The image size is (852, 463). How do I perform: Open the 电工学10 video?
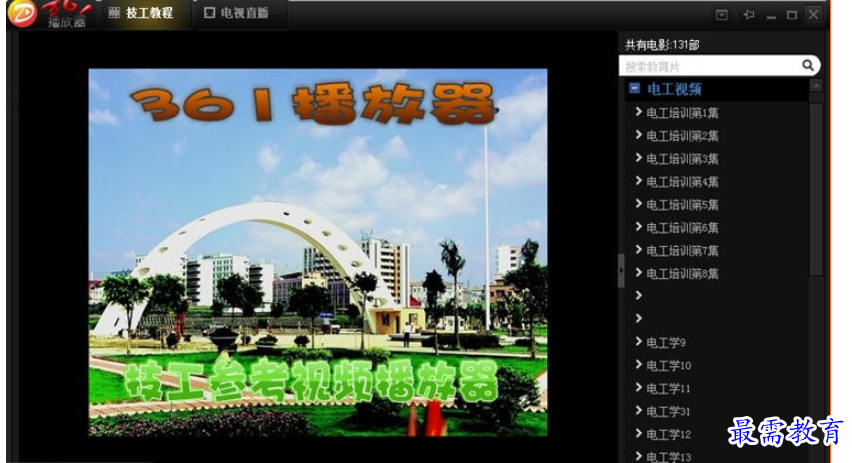point(668,365)
